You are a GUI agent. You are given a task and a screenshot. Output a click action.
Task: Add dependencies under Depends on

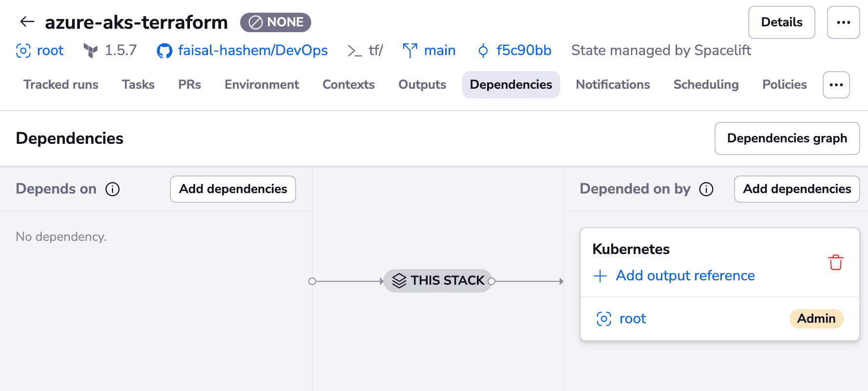(233, 189)
